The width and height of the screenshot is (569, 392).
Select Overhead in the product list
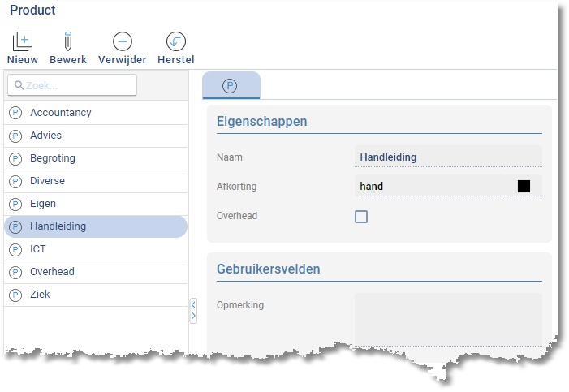point(52,272)
